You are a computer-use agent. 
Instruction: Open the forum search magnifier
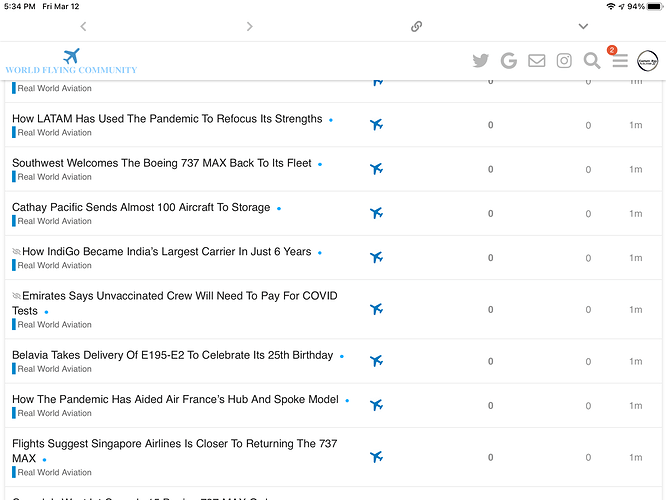point(592,61)
